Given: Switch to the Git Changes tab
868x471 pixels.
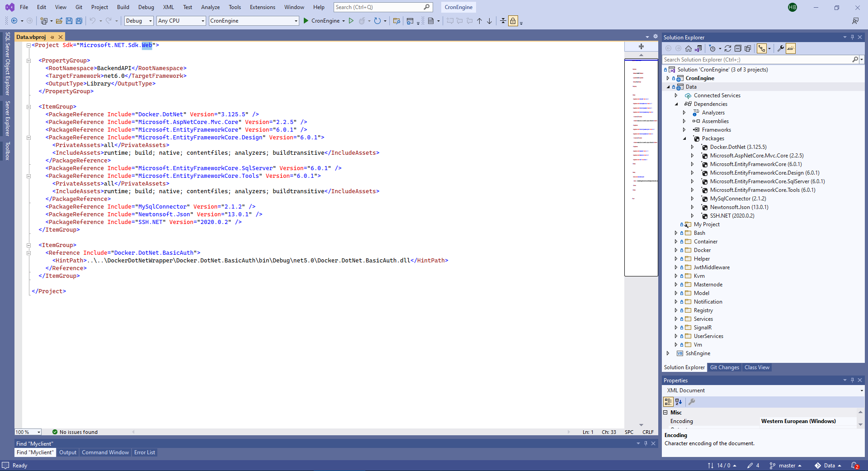Looking at the screenshot, I should [x=725, y=367].
